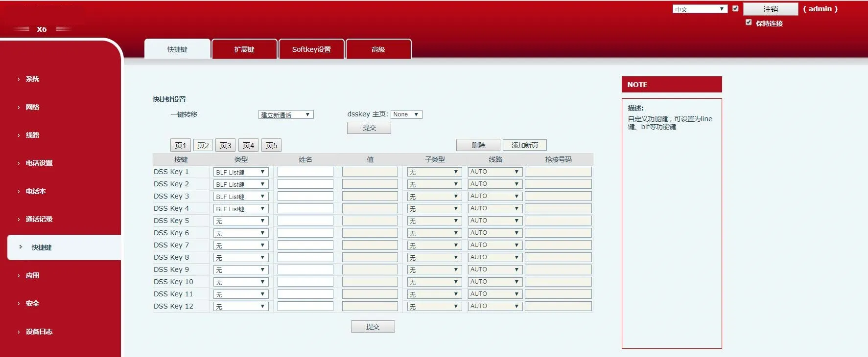Viewport: 868px width, 357px height.
Task: Select 电话本 in the left menu
Action: 36,191
